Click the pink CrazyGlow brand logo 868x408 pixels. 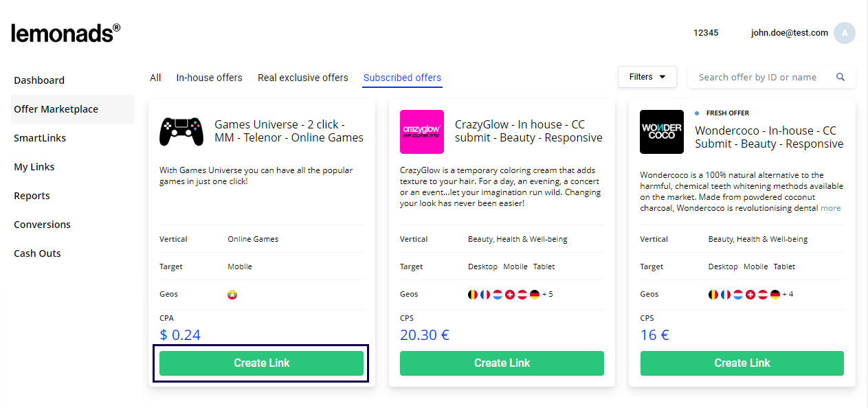(421, 132)
